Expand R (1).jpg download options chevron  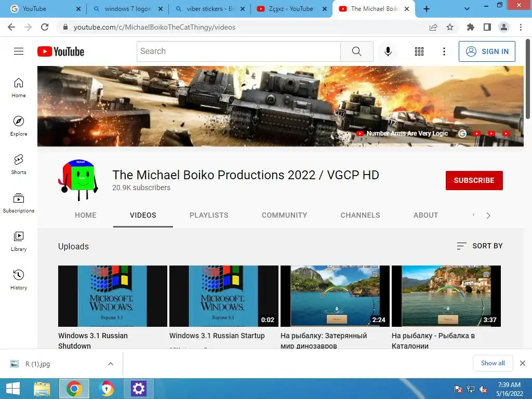tap(111, 364)
